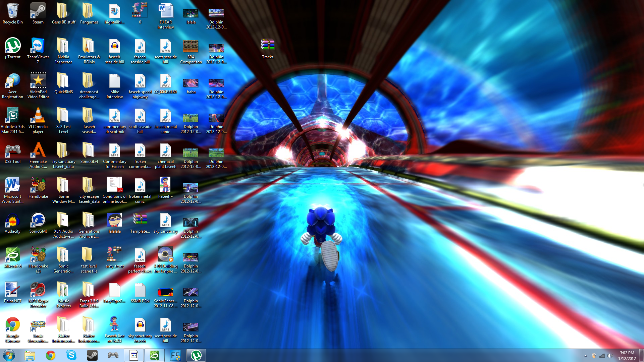The height and width of the screenshot is (362, 644).
Task: Select the Handbrake (2) desktop shortcut
Action: (38, 260)
